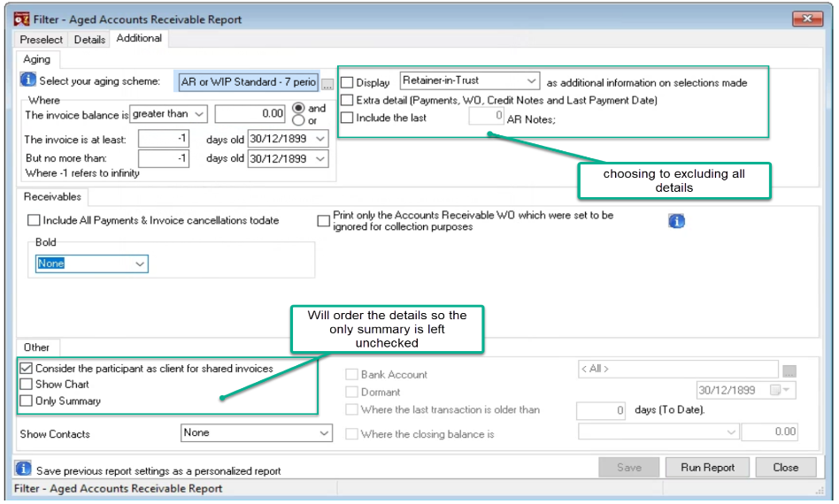Expand the 'no more than' date dropdown
This screenshot has width=839, height=504.
pos(320,159)
